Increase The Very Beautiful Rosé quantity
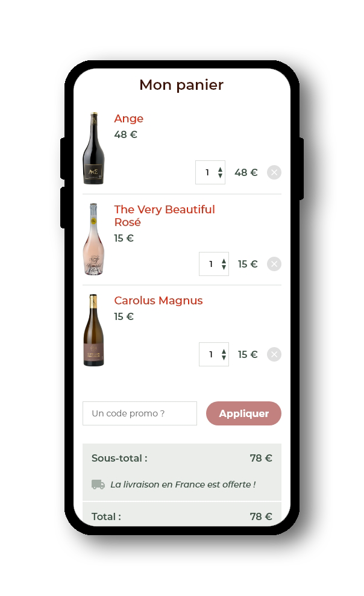Viewport: 364px width, 596px height. click(x=224, y=261)
